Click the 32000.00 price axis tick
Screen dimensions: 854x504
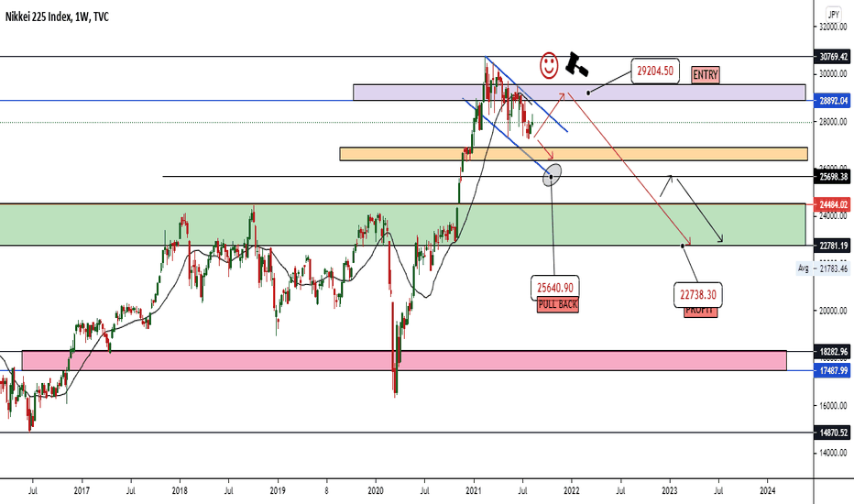(833, 27)
